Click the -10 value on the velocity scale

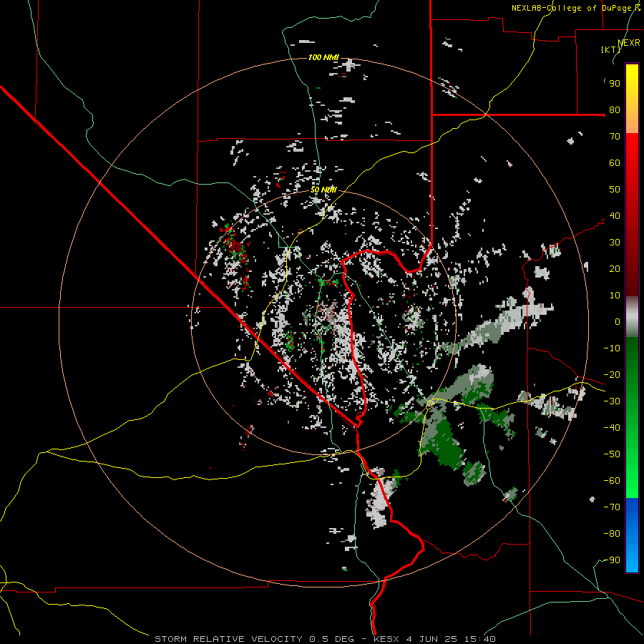click(612, 348)
